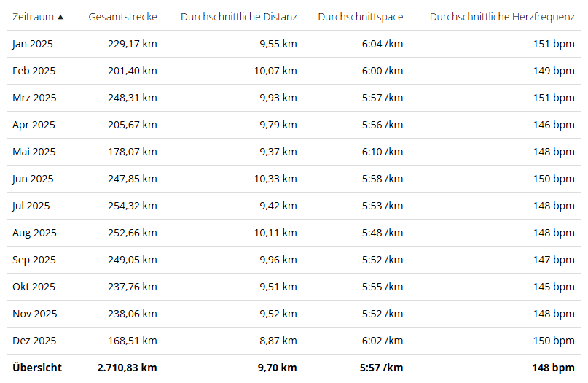Viewport: 588px width, 383px height.
Task: Click the sort arrow next to Zeitraum
Action: click(60, 17)
